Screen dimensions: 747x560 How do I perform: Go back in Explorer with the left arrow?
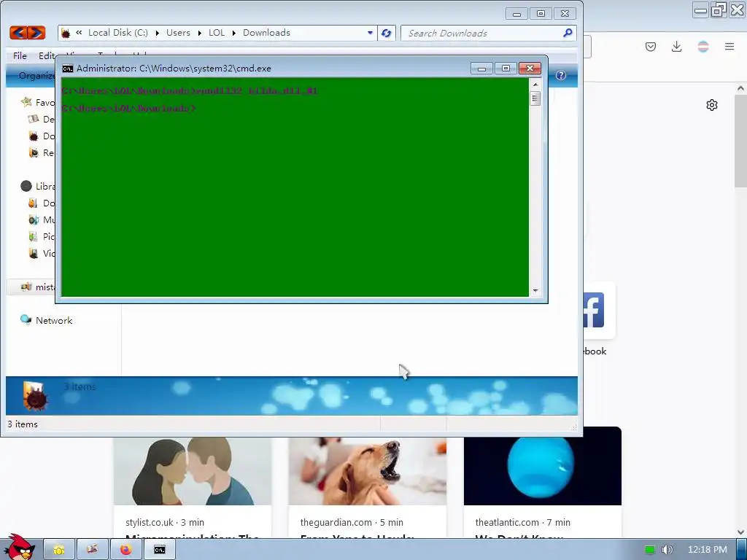coord(18,33)
